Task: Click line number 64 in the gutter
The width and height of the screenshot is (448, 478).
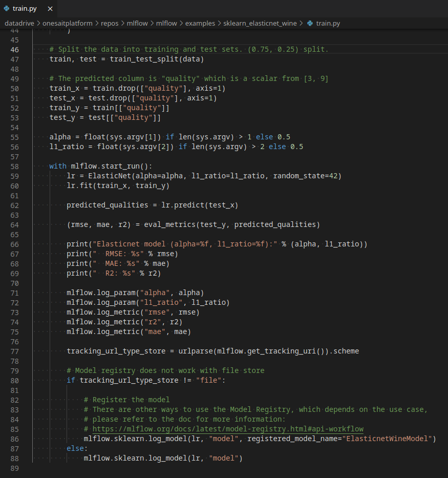Action: 15,225
